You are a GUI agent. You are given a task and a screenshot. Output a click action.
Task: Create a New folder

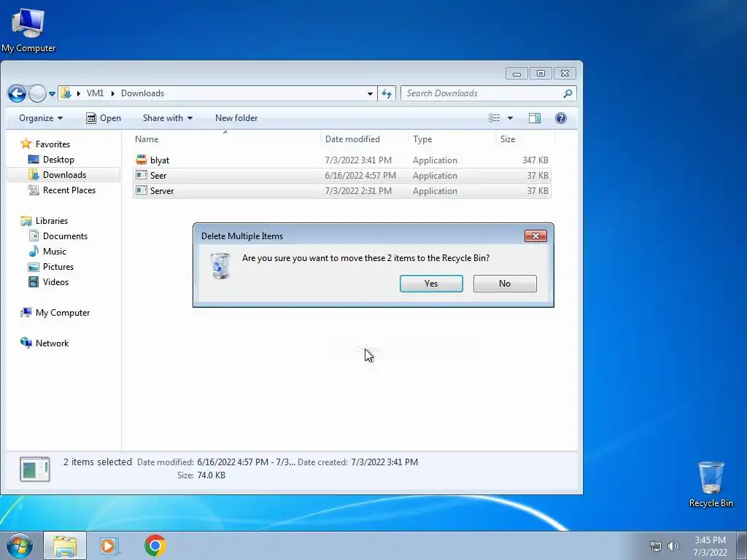[236, 118]
